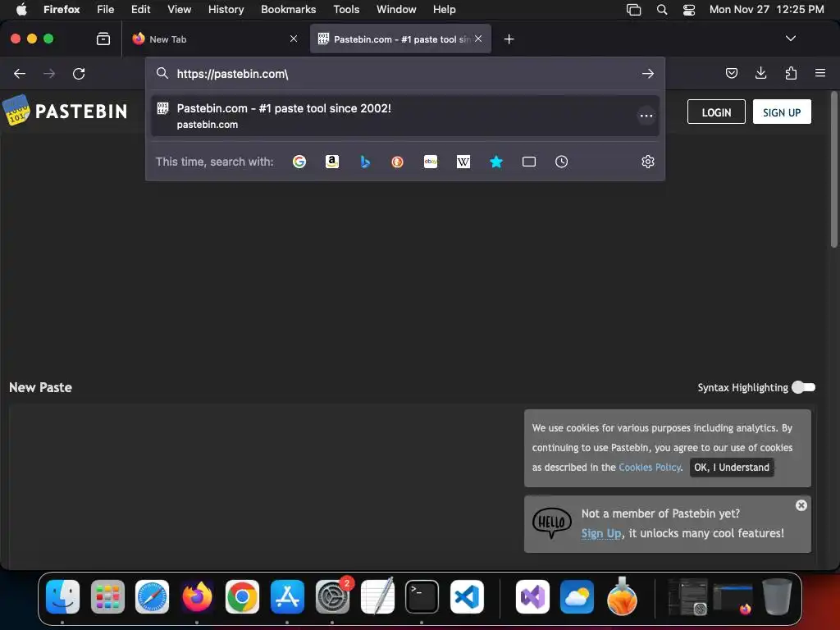Viewport: 840px width, 630px height.
Task: Open macOS Spotlight search icon
Action: [662, 9]
